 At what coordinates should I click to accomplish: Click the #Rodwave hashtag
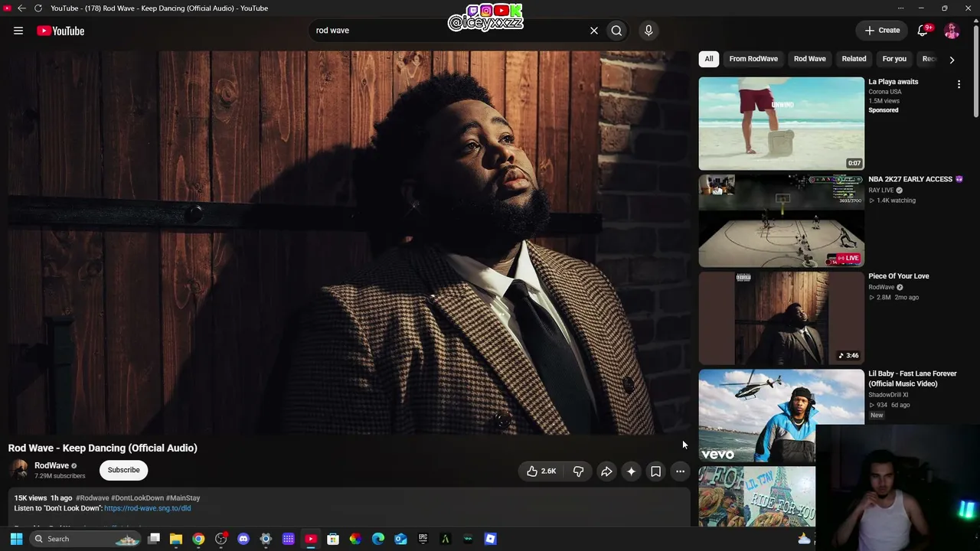92,498
